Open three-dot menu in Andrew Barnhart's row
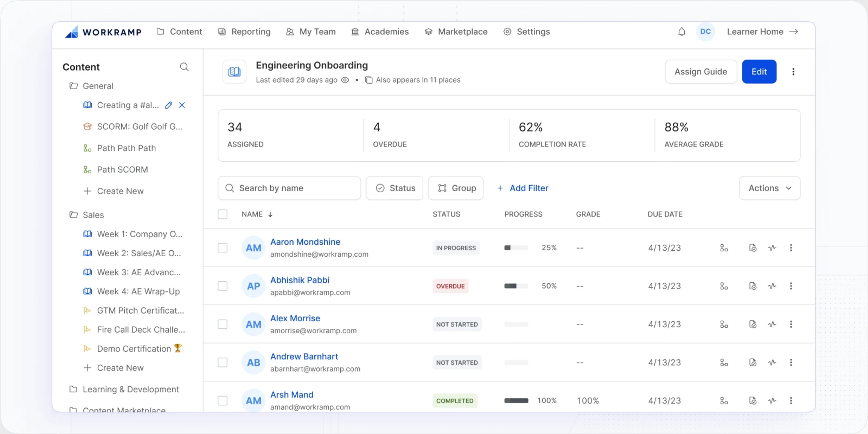 point(791,363)
